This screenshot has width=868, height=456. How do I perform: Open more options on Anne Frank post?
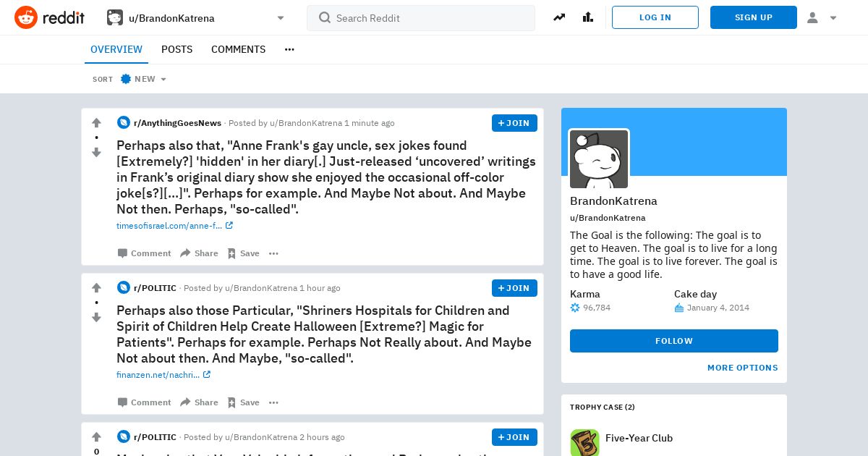(x=273, y=253)
